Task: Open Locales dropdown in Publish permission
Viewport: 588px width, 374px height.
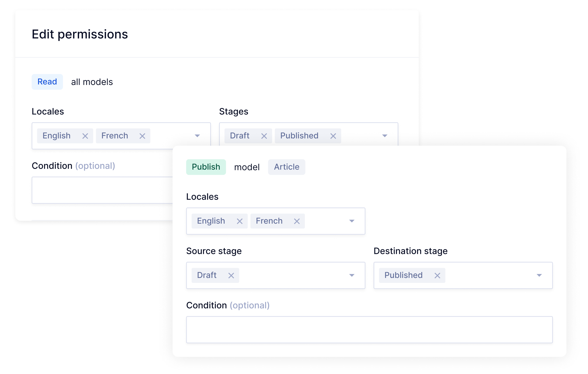Action: coord(352,221)
